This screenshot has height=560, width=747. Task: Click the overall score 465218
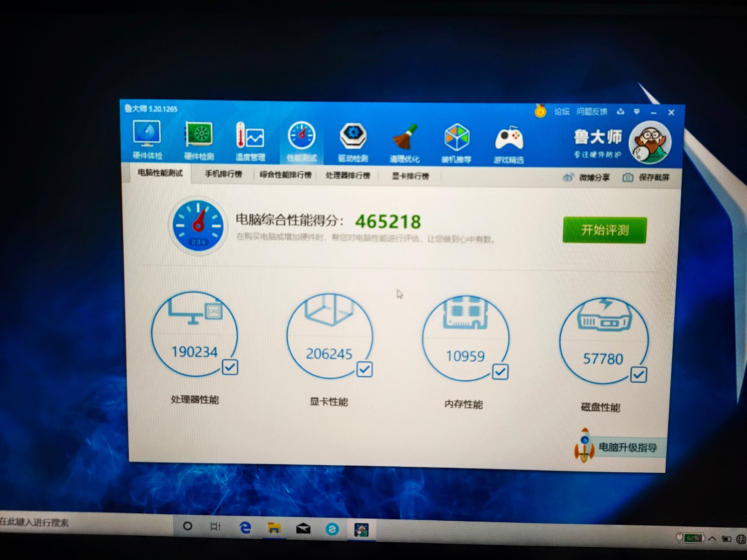click(388, 222)
